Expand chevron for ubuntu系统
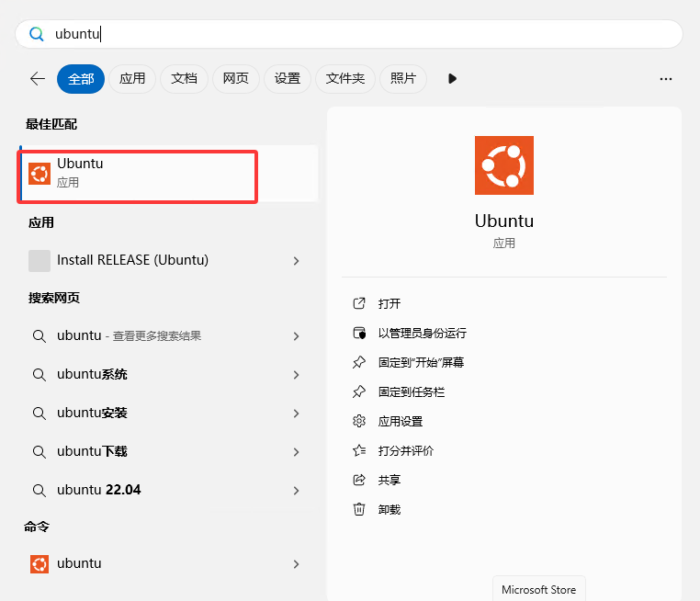The image size is (700, 601). 296,375
